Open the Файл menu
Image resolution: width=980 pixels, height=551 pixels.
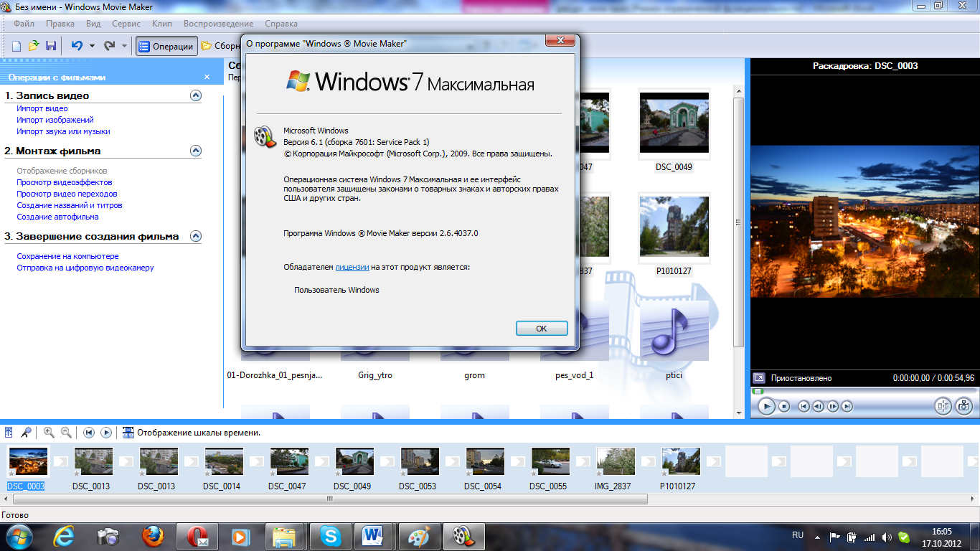24,24
